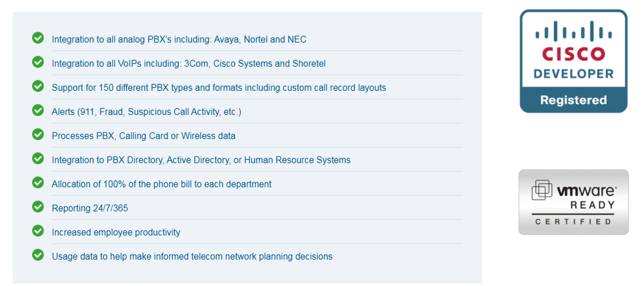Click the check icon beside Increased employee productivity
644x286 pixels.
pyautogui.click(x=38, y=231)
